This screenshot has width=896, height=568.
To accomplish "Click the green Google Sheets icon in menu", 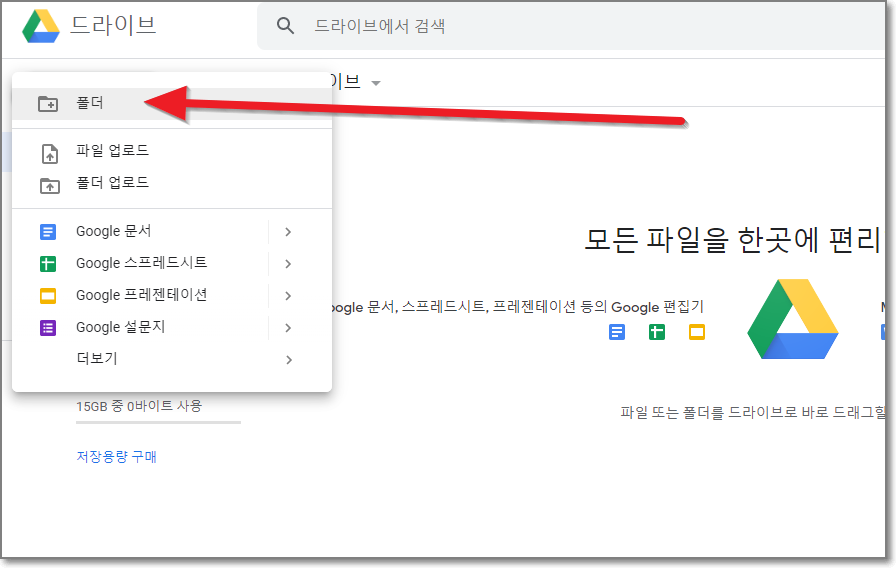I will 48,263.
